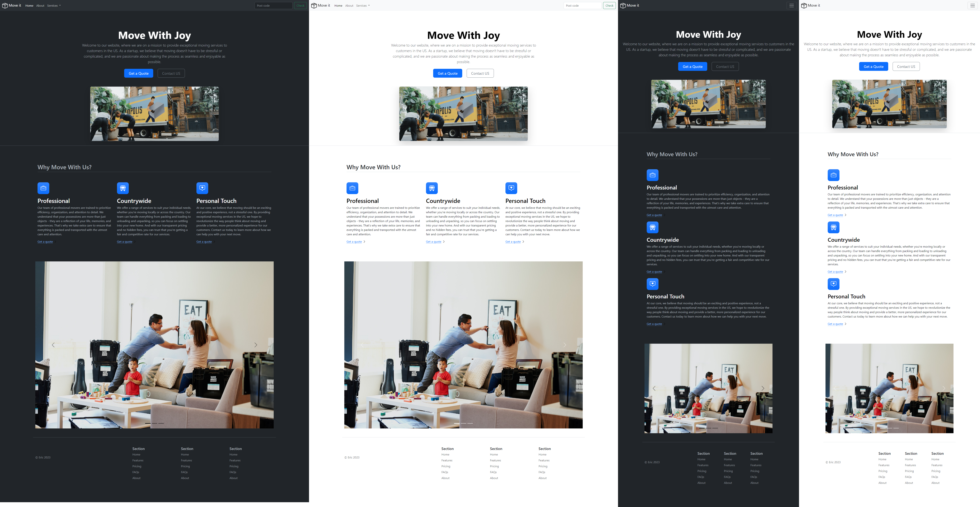Expand the Services dropdown in the light navbar
This screenshot has height=507, width=980.
point(363,6)
